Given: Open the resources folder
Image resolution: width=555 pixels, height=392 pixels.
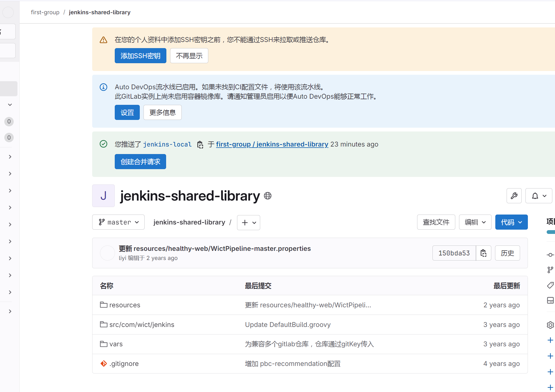Looking at the screenshot, I should tap(124, 305).
